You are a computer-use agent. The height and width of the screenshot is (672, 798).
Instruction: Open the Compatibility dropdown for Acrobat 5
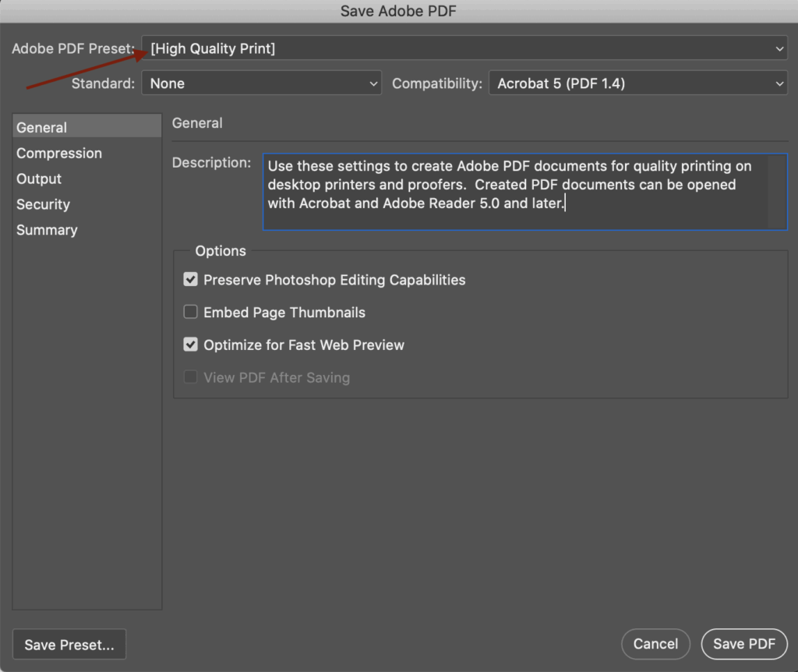pyautogui.click(x=638, y=83)
